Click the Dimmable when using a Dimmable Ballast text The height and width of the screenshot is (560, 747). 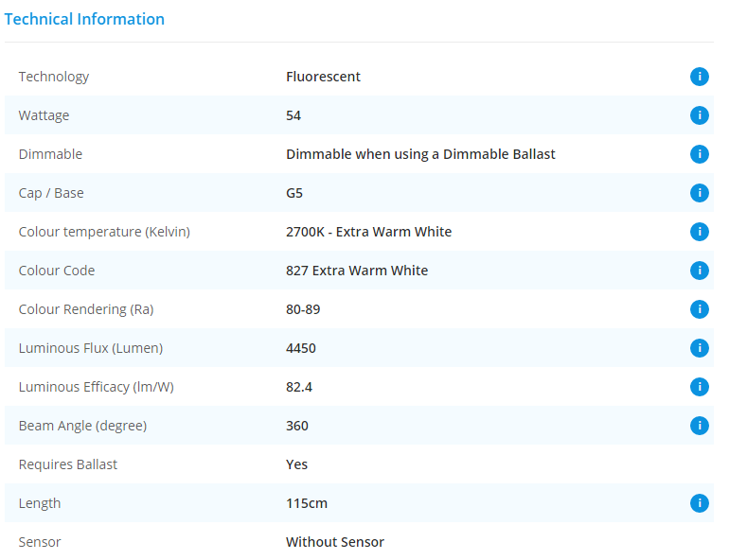click(x=420, y=154)
